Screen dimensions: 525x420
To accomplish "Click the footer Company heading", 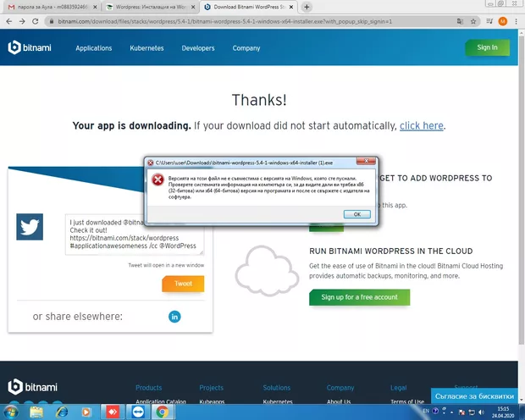I will point(340,388).
